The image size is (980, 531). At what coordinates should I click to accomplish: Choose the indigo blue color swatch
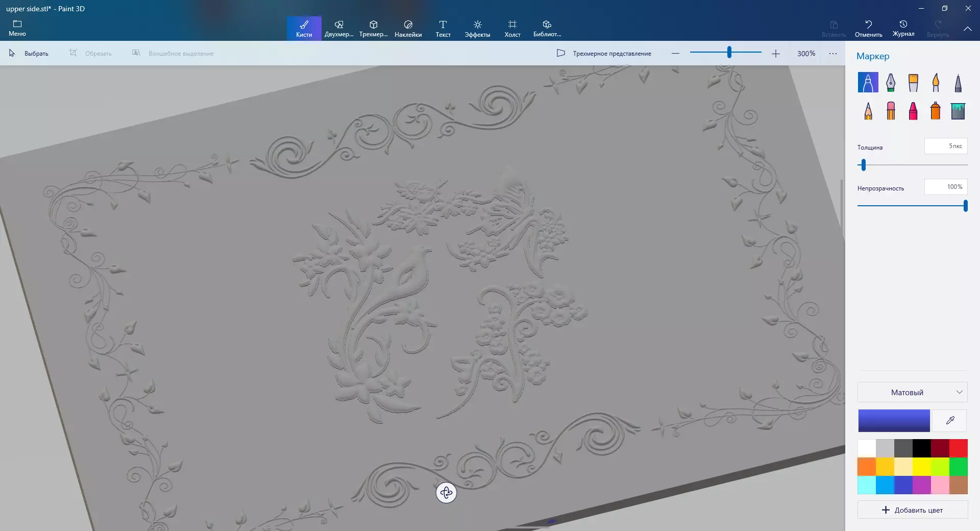point(903,485)
